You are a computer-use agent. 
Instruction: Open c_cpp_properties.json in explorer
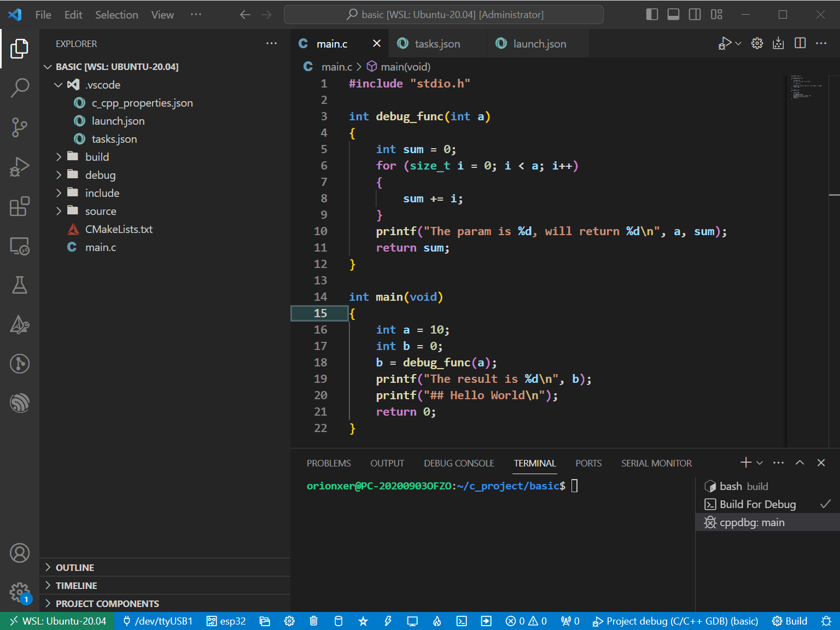click(x=165, y=103)
